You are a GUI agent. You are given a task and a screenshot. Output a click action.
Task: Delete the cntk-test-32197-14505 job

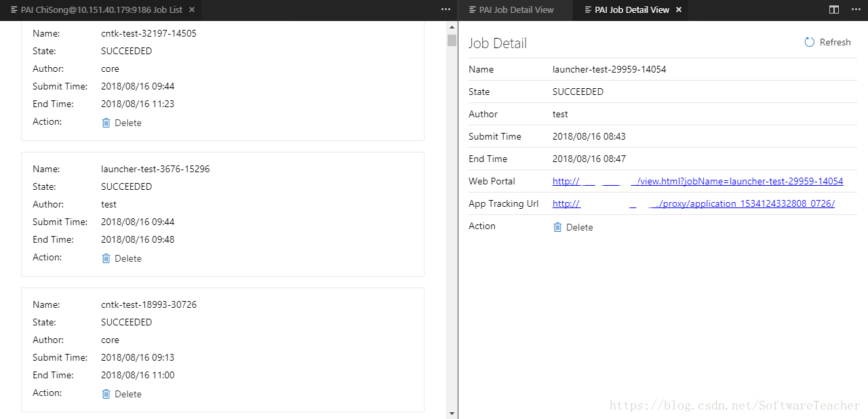click(121, 123)
